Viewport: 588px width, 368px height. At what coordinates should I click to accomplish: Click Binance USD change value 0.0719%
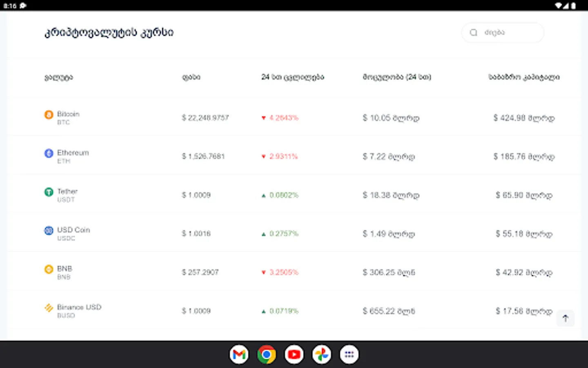(x=284, y=311)
